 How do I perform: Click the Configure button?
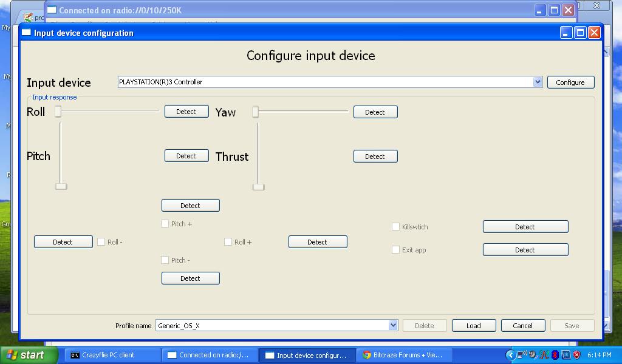coord(570,83)
